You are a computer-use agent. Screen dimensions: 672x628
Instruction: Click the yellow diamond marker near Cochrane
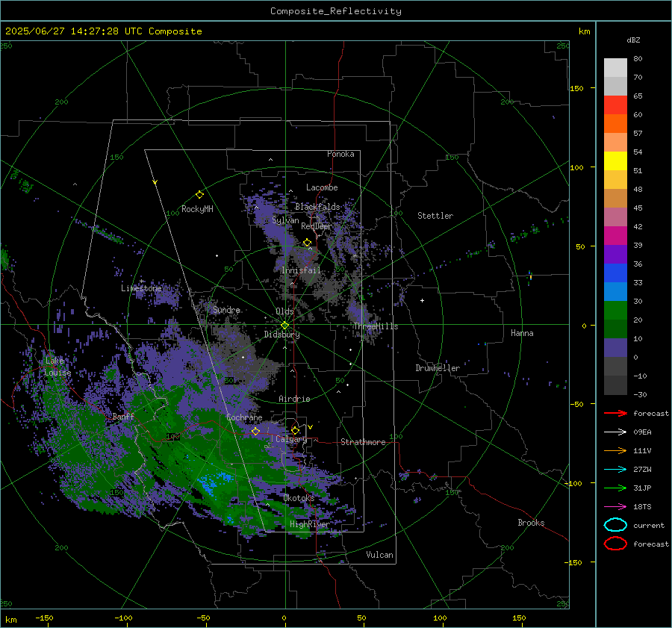[x=255, y=431]
